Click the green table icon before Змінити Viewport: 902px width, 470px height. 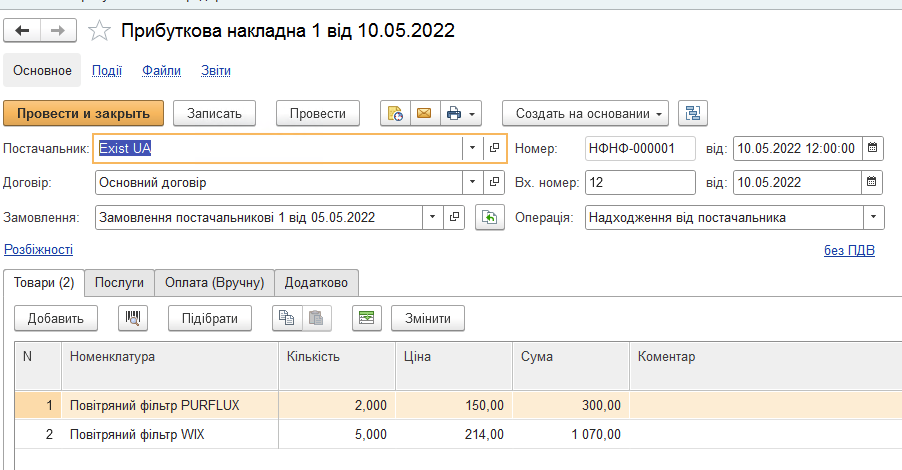pos(366,318)
